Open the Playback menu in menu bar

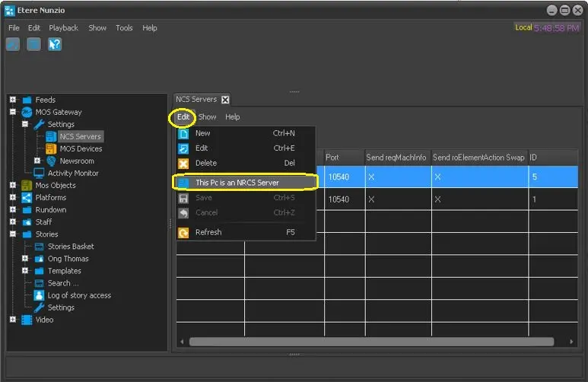coord(63,28)
